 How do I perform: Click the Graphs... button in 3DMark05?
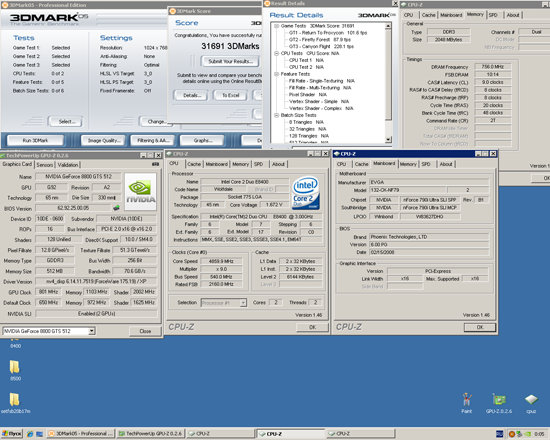(x=202, y=140)
